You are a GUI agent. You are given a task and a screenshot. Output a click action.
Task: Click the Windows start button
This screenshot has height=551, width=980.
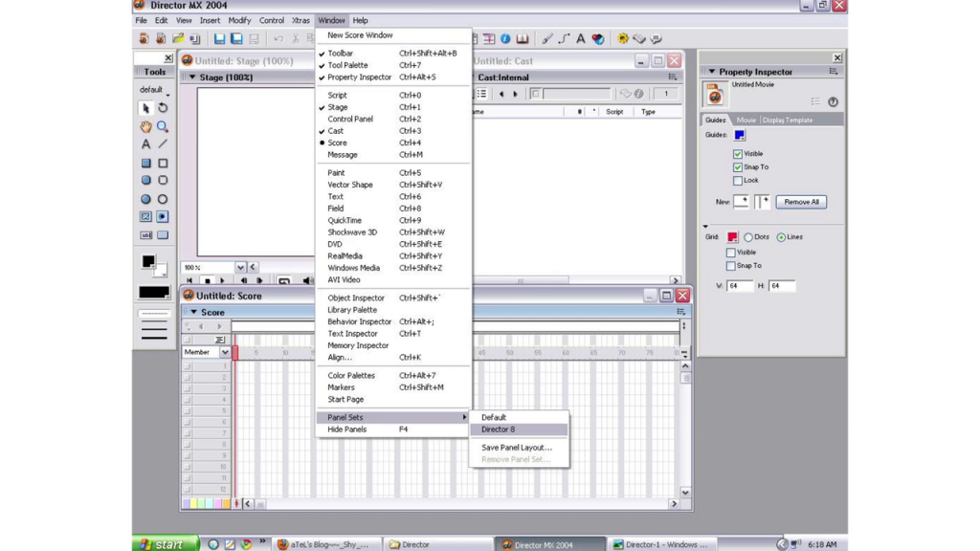pos(166,544)
